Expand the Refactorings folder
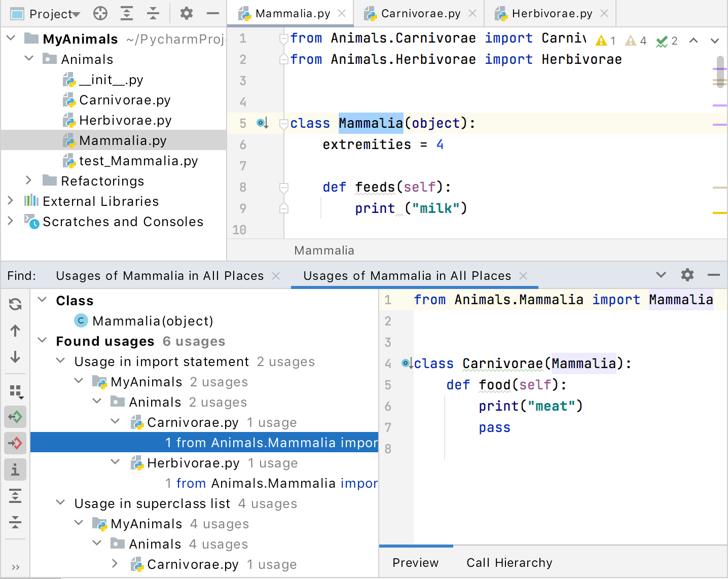Viewport: 728px width, 579px height. coord(29,180)
